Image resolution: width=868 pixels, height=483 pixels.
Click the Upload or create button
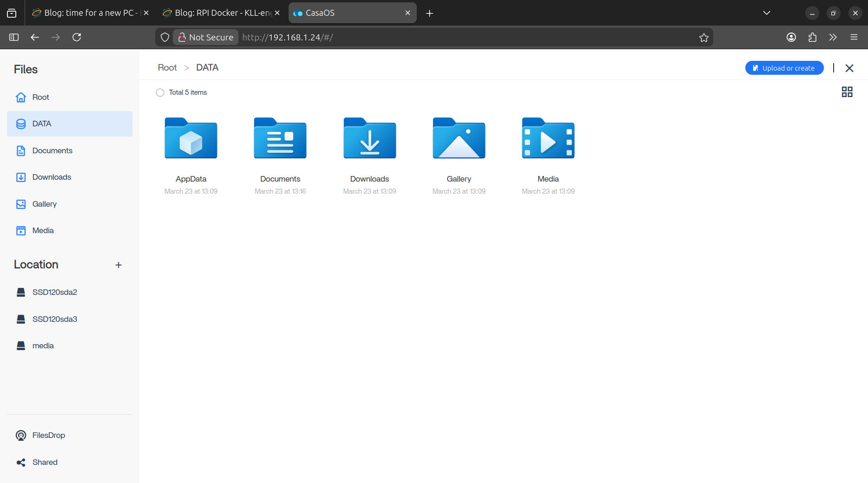tap(784, 68)
